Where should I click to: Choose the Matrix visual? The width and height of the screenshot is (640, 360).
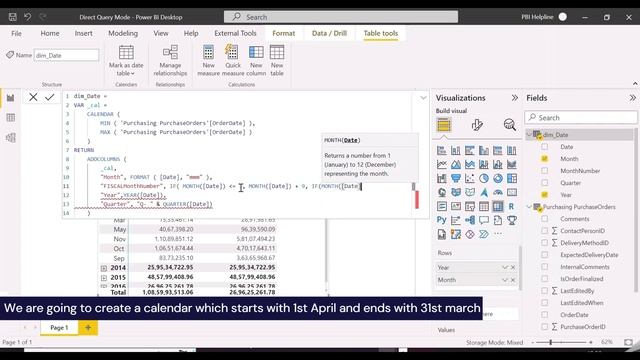coord(498,207)
